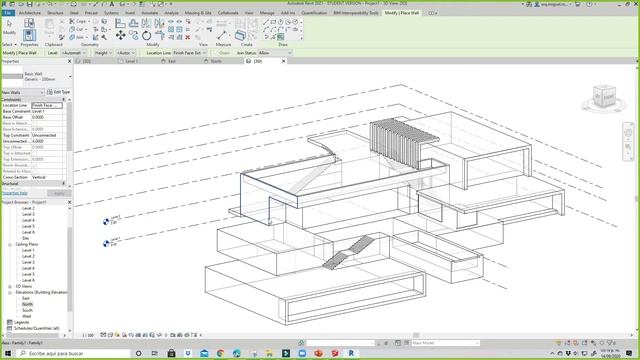This screenshot has width=640, height=360.
Task: Collapse the Constraints property group
Action: click(63, 100)
